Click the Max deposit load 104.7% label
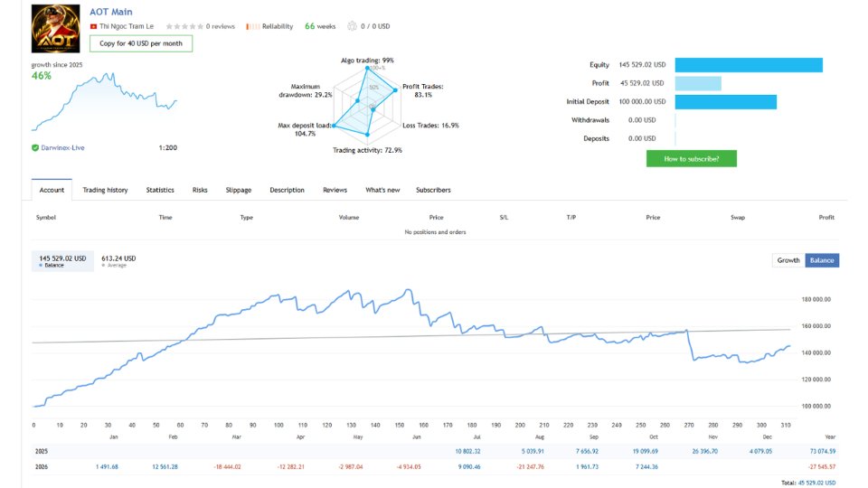 305,129
